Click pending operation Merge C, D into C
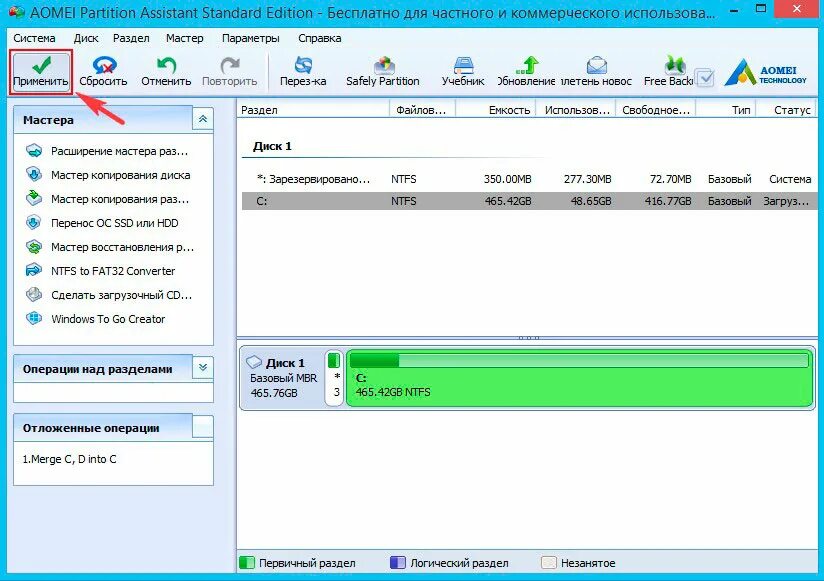 click(69, 459)
